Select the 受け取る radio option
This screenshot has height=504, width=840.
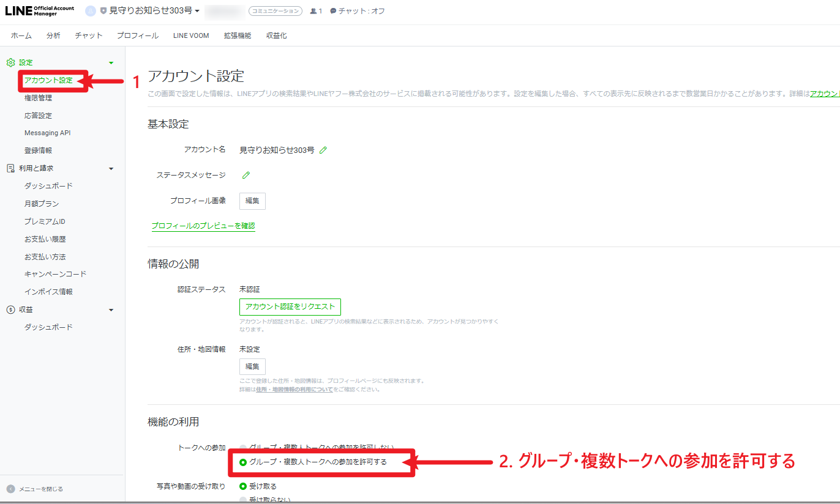pyautogui.click(x=243, y=486)
